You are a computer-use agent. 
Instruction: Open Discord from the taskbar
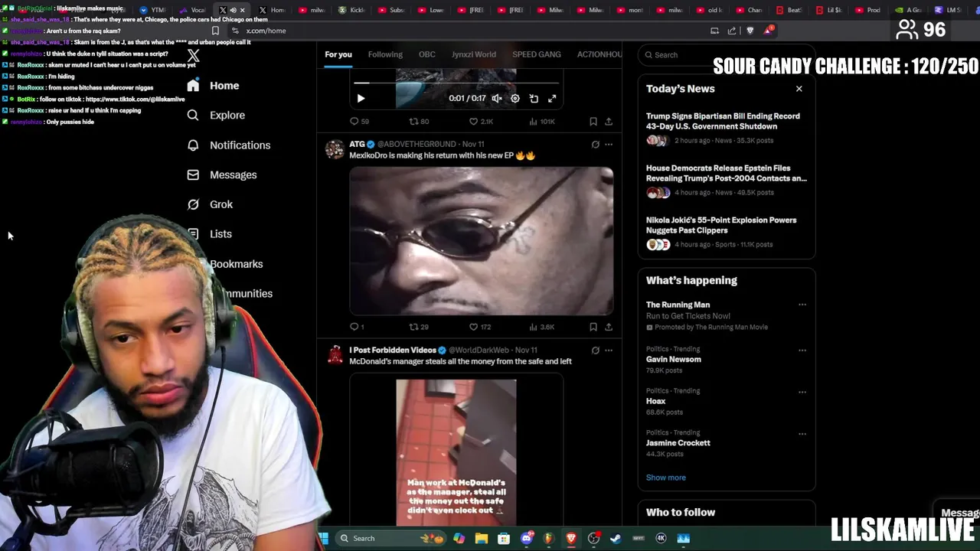527,538
